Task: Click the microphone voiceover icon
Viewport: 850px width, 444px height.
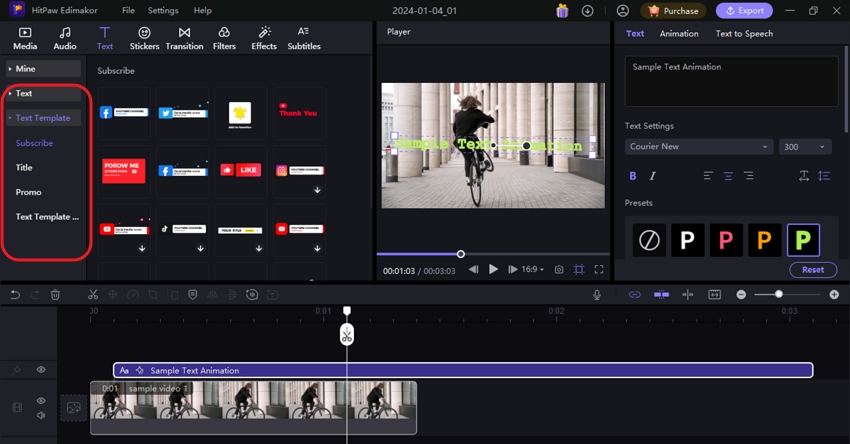Action: click(x=597, y=295)
